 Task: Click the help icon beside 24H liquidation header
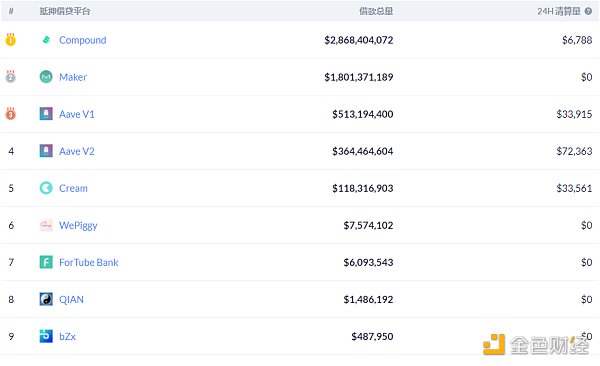[x=588, y=11]
